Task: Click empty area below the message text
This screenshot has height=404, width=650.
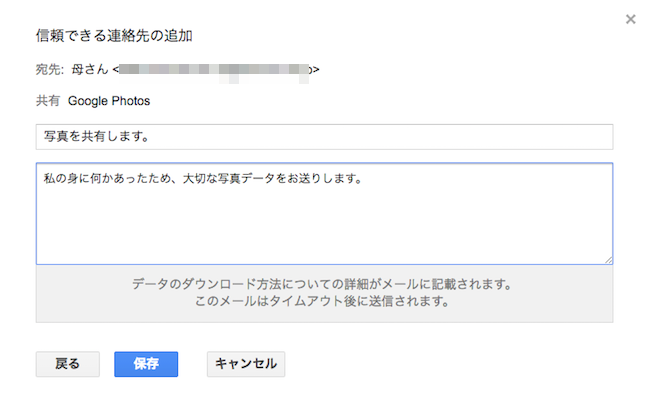Action: pyautogui.click(x=324, y=230)
